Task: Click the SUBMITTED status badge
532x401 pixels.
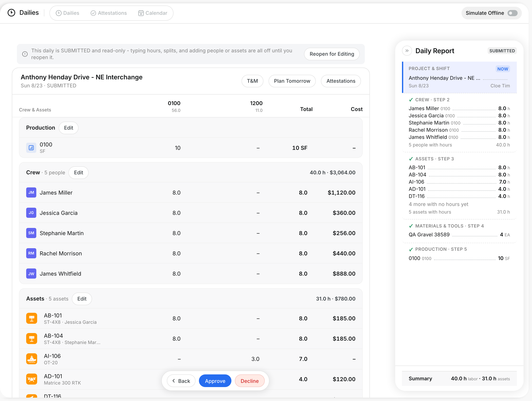Action: click(502, 51)
